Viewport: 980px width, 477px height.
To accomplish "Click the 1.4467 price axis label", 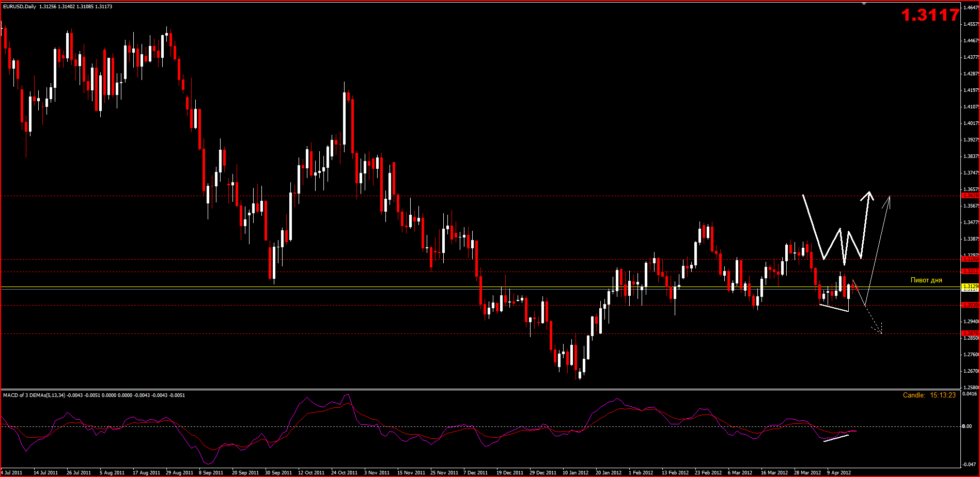I will pos(971,41).
